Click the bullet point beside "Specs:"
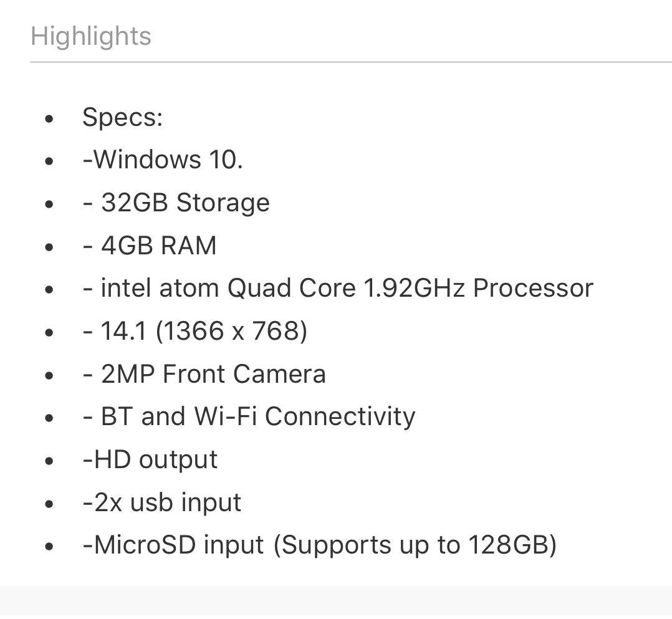Image resolution: width=672 pixels, height=619 pixels. [50, 118]
